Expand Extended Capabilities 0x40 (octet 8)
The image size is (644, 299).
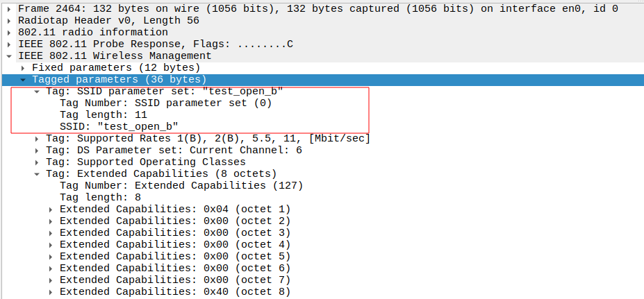[51, 292]
